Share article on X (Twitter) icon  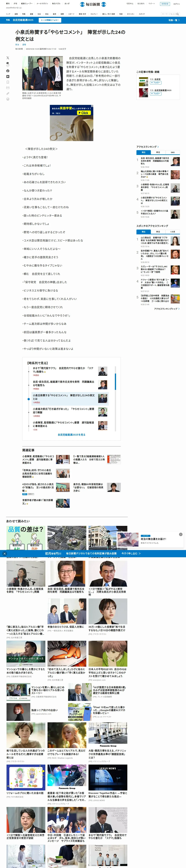tap(8, 58)
